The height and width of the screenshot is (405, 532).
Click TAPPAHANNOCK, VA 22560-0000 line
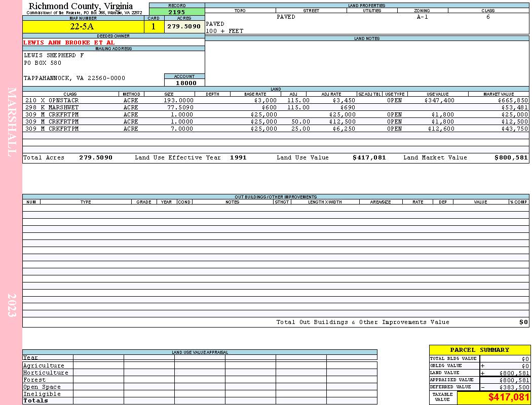pos(74,78)
